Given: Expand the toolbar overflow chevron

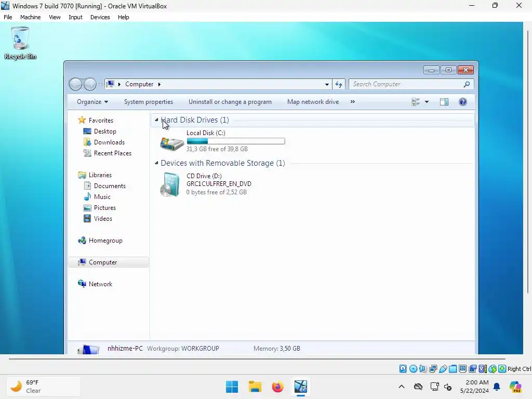Looking at the screenshot, I should tap(353, 101).
